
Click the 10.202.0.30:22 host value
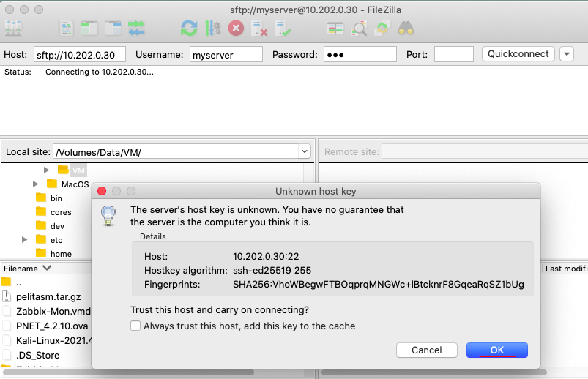(x=266, y=256)
